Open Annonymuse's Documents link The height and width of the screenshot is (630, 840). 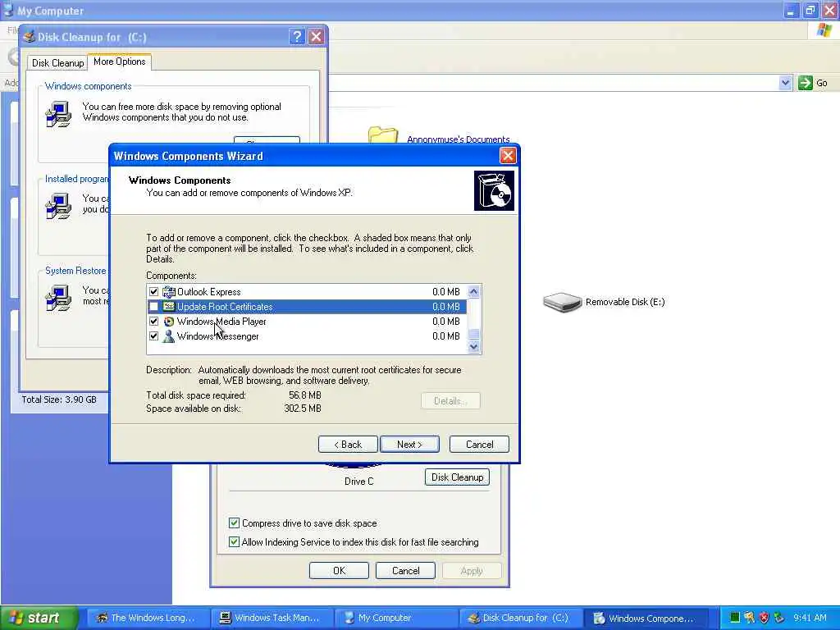(459, 139)
